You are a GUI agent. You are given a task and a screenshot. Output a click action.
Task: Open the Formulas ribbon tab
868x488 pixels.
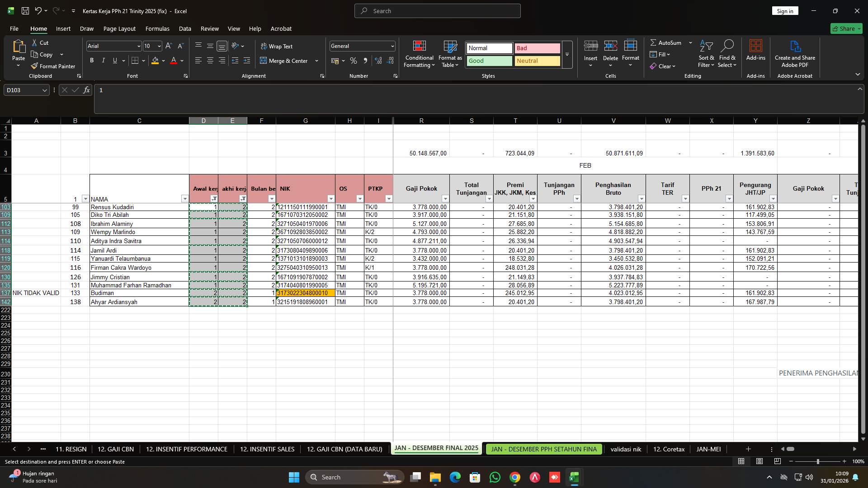pyautogui.click(x=157, y=28)
